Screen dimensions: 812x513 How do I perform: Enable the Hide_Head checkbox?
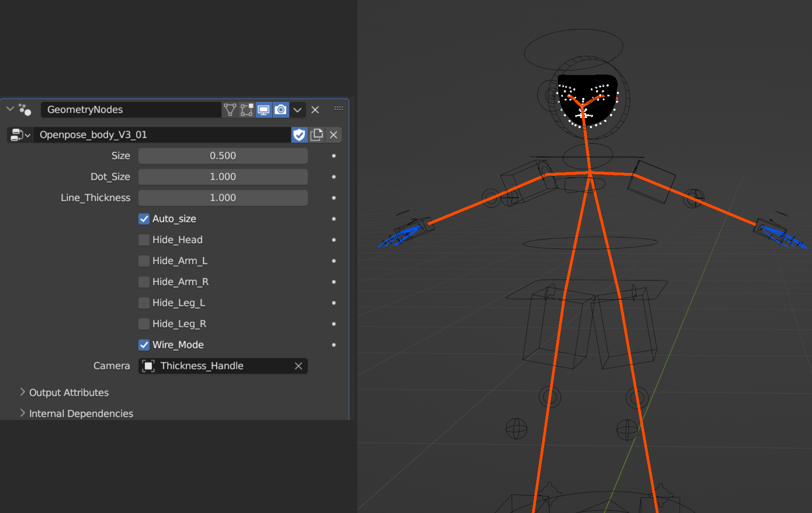click(144, 240)
